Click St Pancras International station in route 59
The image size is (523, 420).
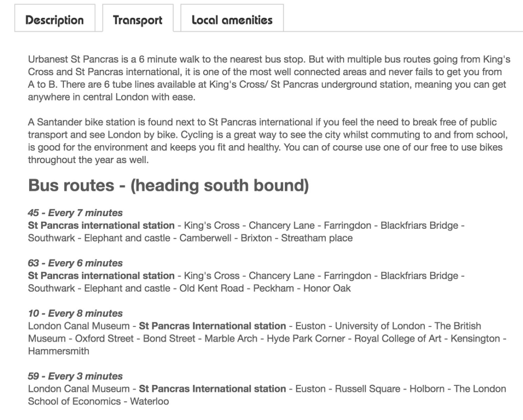click(212, 389)
